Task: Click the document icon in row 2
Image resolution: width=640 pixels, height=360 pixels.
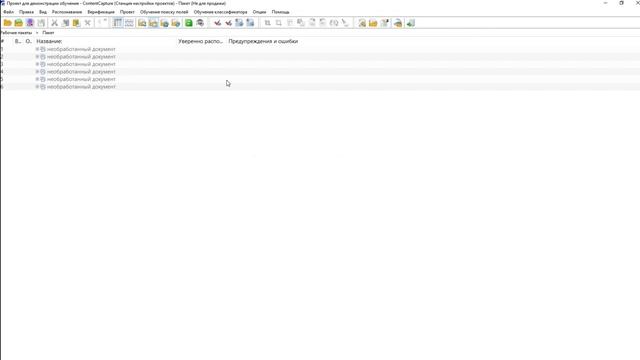Action: [43, 57]
